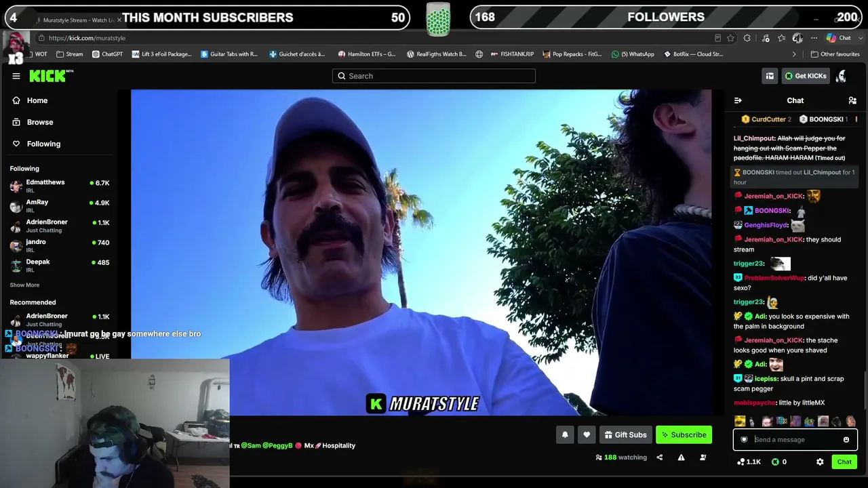Open the Guitar Tabs bookmark
The width and height of the screenshot is (868, 488).
[229, 54]
